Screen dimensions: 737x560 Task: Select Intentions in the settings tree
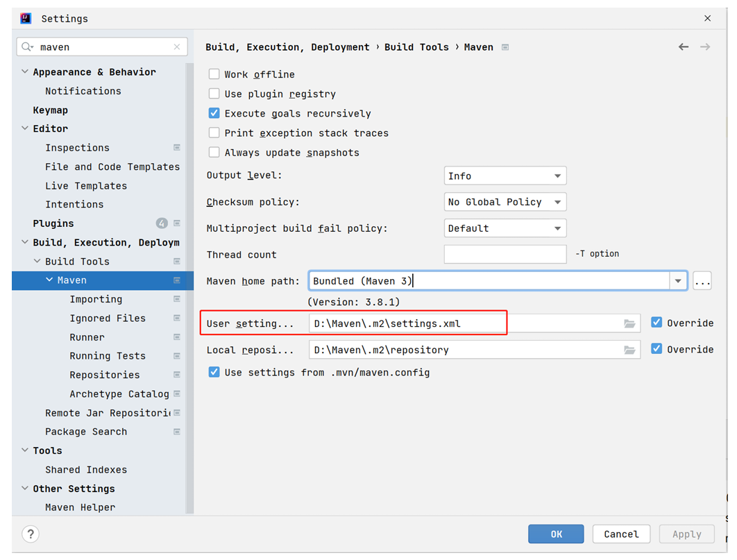coord(74,205)
